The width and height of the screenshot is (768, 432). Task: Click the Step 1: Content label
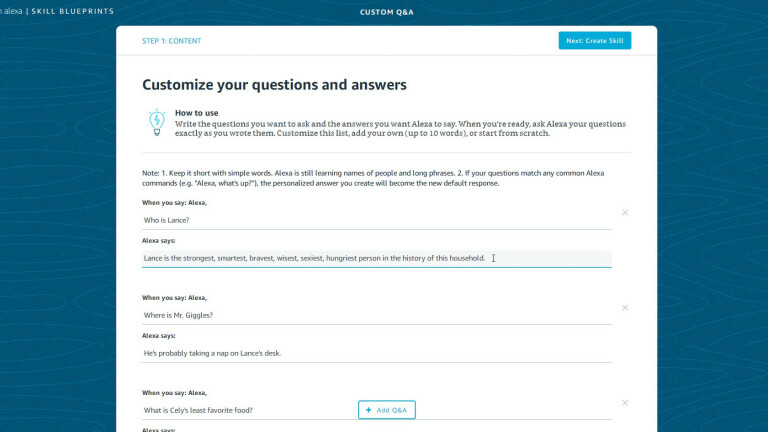tap(171, 41)
